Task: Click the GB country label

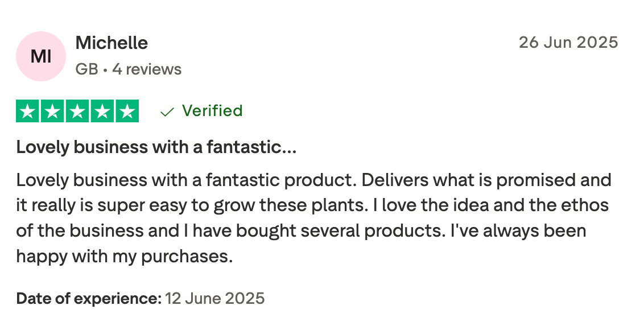Action: (86, 69)
